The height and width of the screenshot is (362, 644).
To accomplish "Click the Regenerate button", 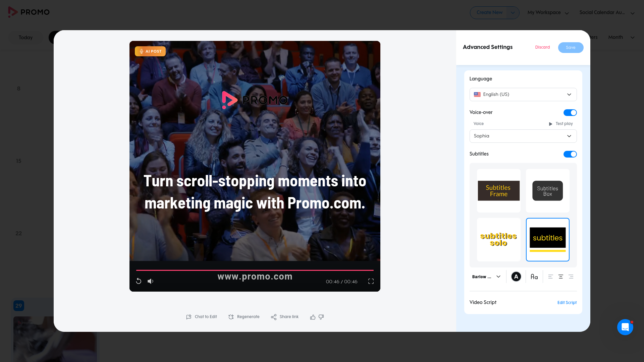I will (244, 317).
